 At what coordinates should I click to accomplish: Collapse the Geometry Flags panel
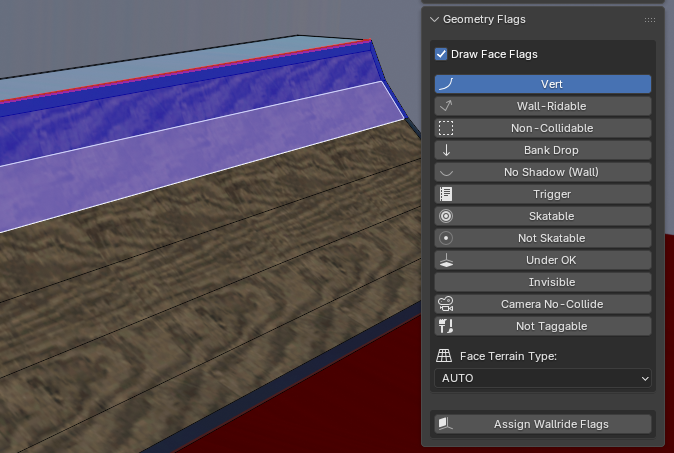pyautogui.click(x=434, y=19)
